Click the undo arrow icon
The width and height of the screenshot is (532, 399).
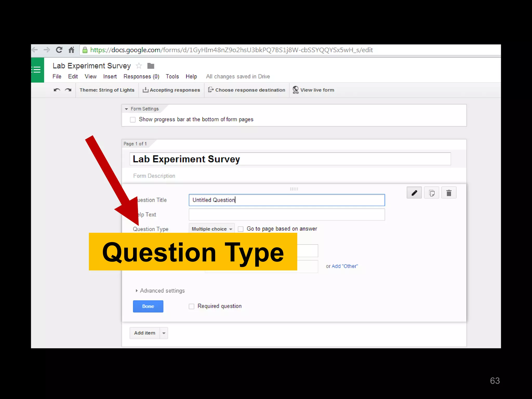tap(57, 90)
